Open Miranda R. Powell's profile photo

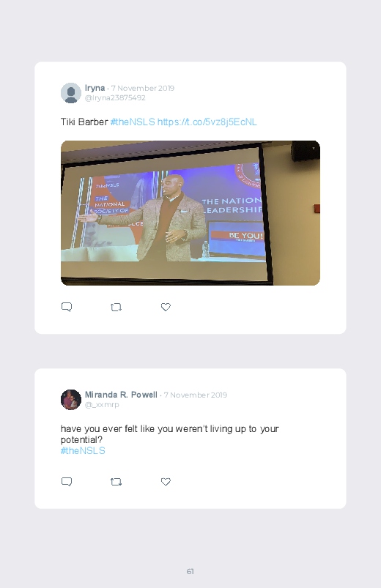coord(71,400)
